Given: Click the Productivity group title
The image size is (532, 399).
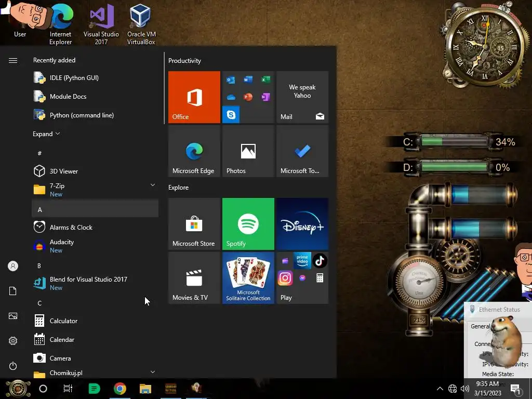Looking at the screenshot, I should (184, 61).
